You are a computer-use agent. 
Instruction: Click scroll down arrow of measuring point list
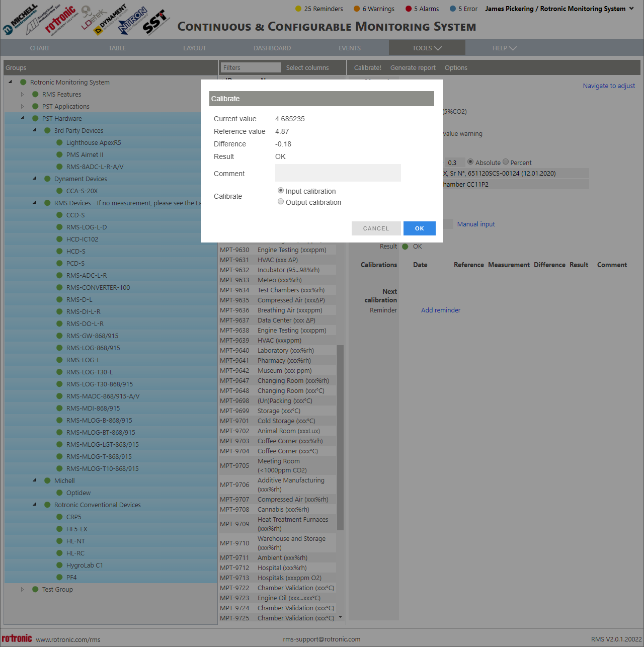pos(340,617)
